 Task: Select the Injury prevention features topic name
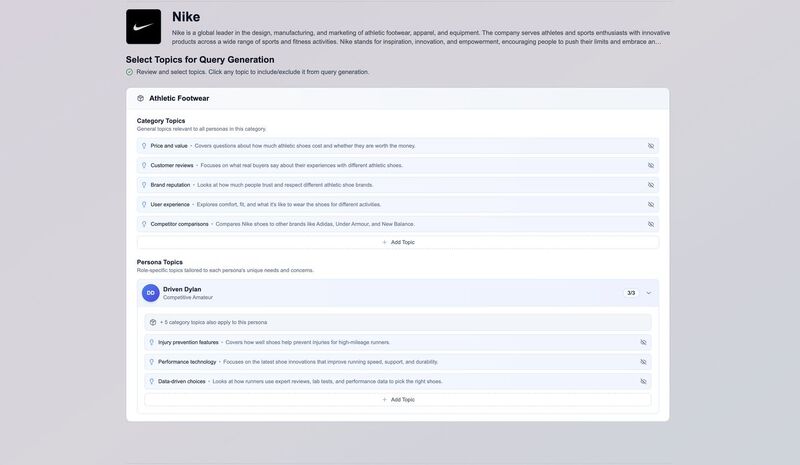pyautogui.click(x=188, y=342)
